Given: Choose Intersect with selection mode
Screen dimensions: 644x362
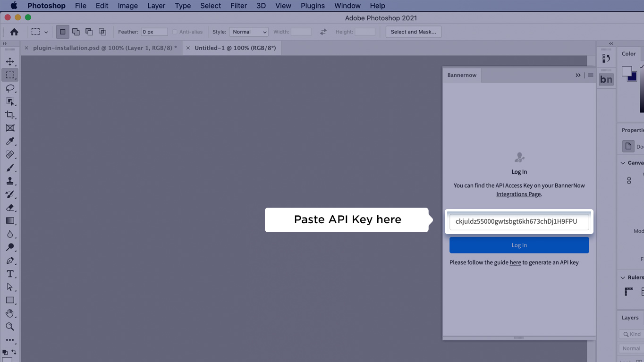Looking at the screenshot, I should (102, 32).
